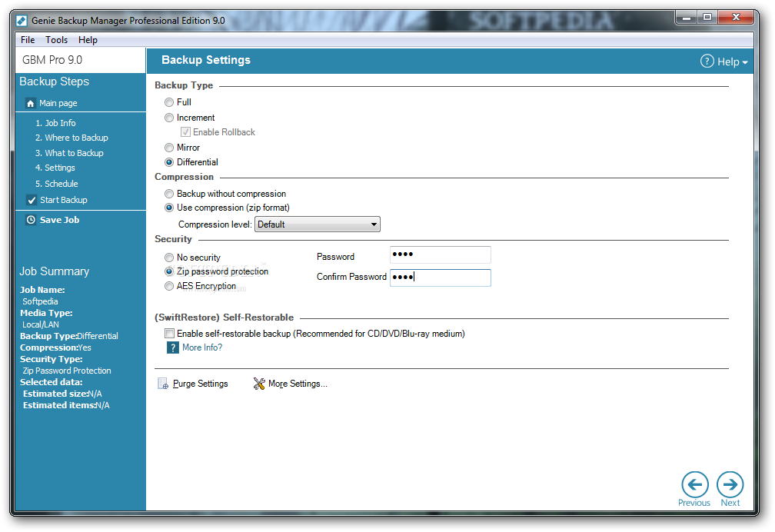Choose Use compression (zip format)
Image resolution: width=775 pixels, height=532 pixels.
[x=169, y=208]
